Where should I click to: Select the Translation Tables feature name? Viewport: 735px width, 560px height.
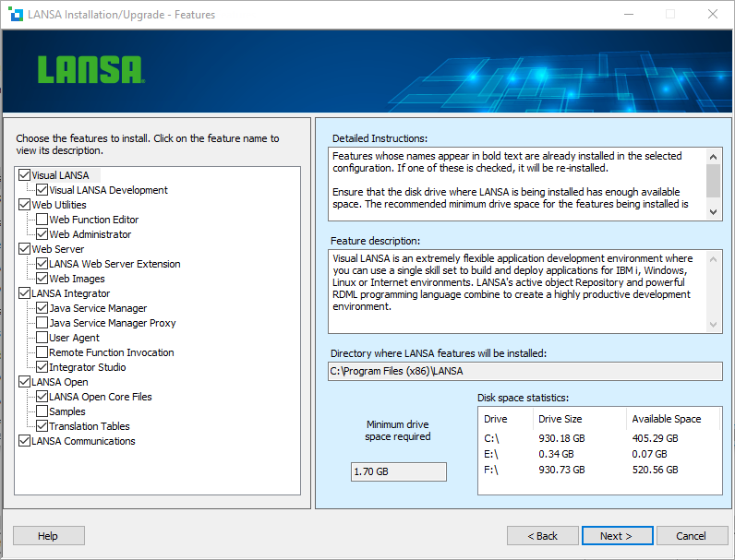[x=89, y=426]
